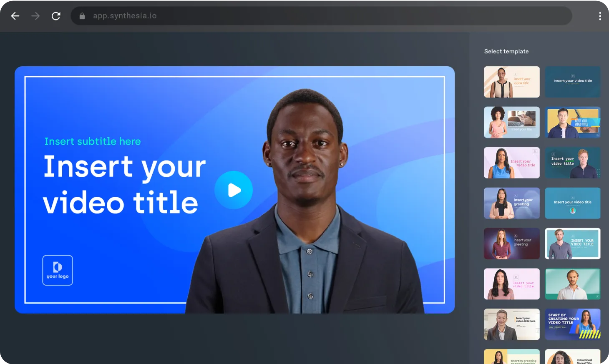Click the padlock icon in the address bar
The height and width of the screenshot is (364, 609).
(82, 16)
